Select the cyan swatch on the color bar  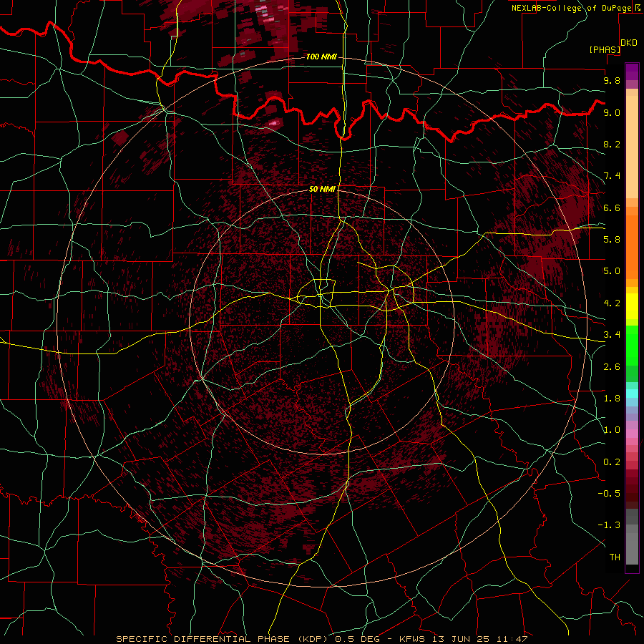coord(632,394)
